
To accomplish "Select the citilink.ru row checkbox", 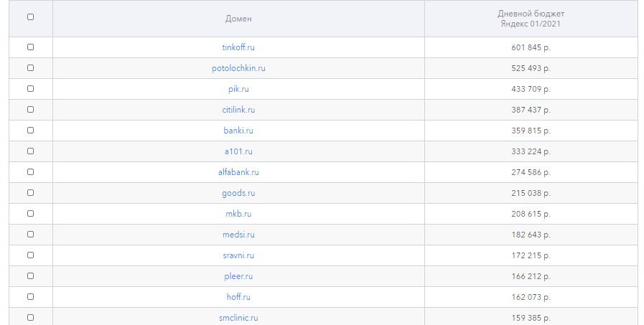I will [x=30, y=109].
